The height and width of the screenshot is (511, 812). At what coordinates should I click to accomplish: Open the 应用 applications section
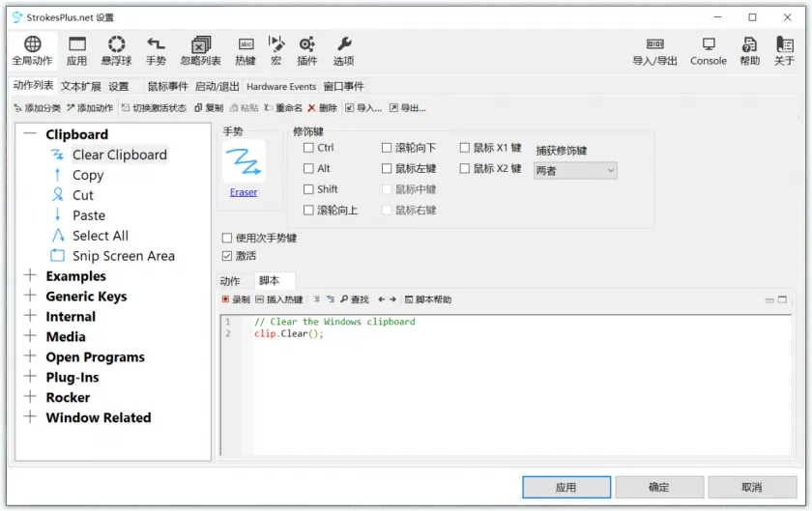coord(76,51)
